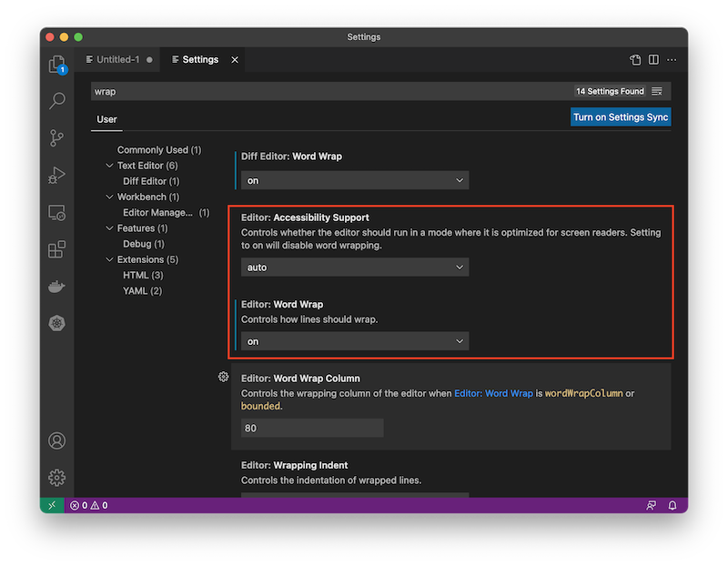
Task: Switch to the Untitled-1 tab
Action: (116, 59)
